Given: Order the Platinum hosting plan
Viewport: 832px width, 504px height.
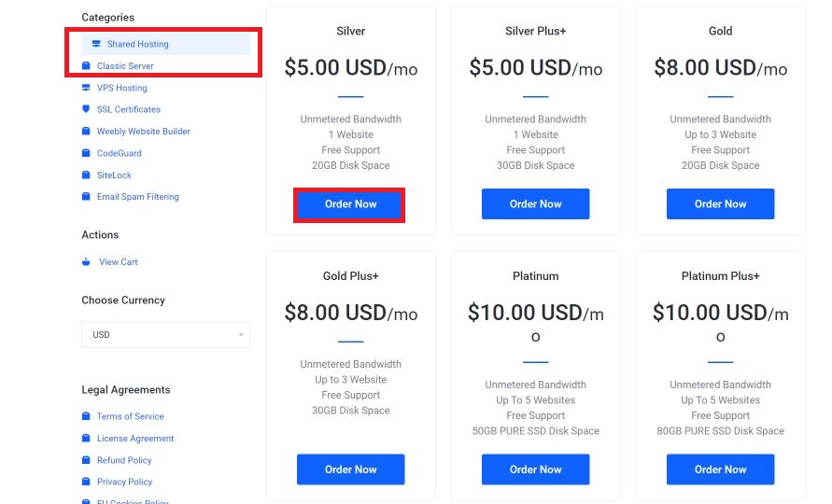Looking at the screenshot, I should (x=535, y=469).
